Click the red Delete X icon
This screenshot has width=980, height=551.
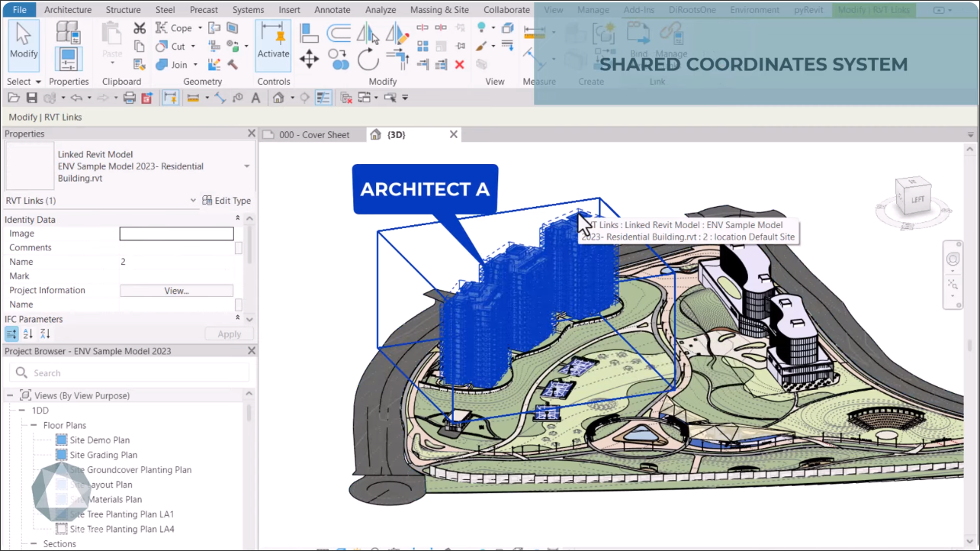(459, 65)
